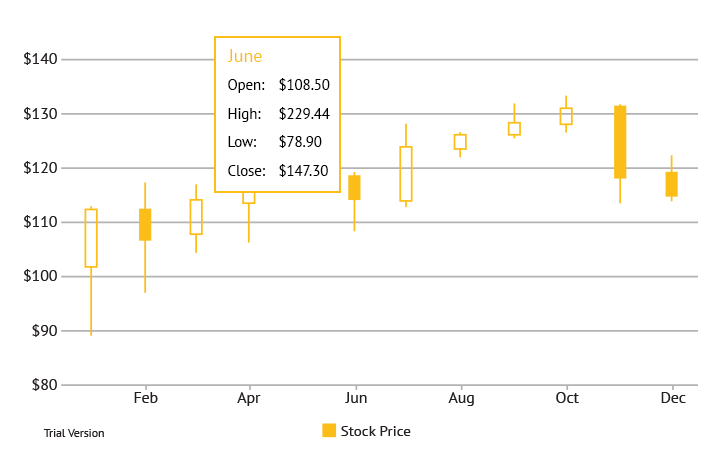Click the $80 y-axis label
The image size is (721, 474).
click(x=43, y=385)
